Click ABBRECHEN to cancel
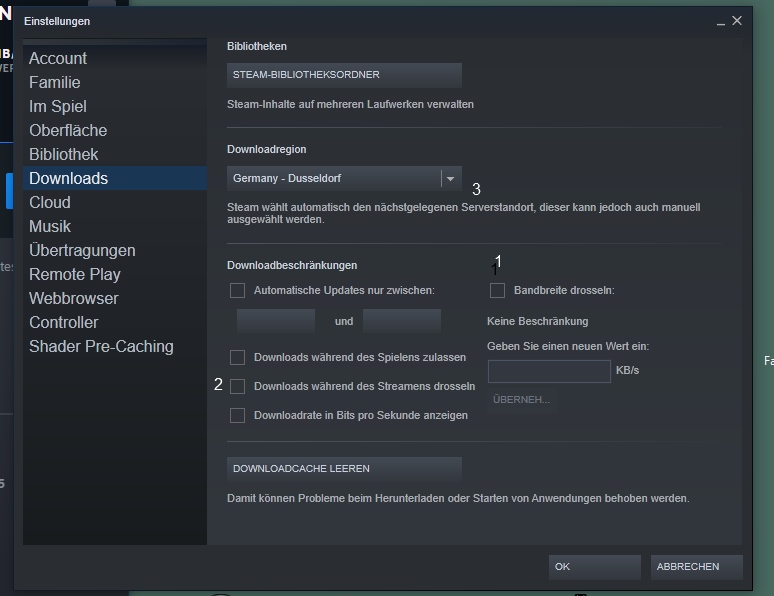 697,567
